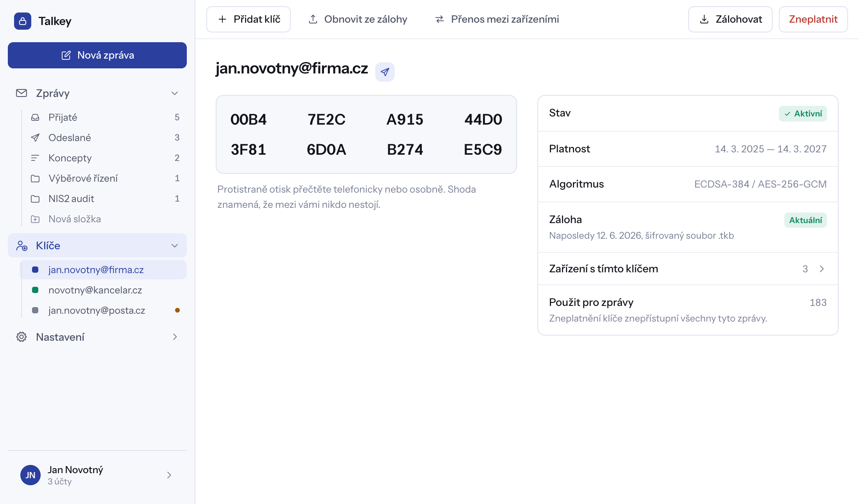Click the red Zneplatnit button

click(x=813, y=19)
